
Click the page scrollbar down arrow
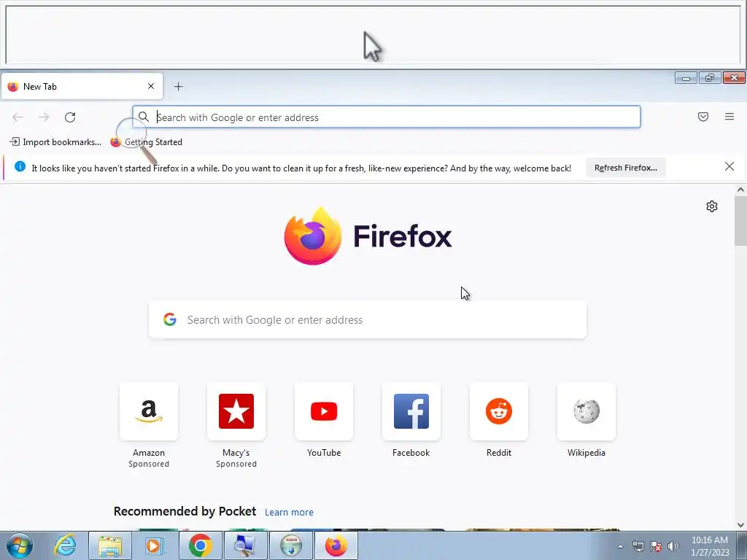point(740,525)
